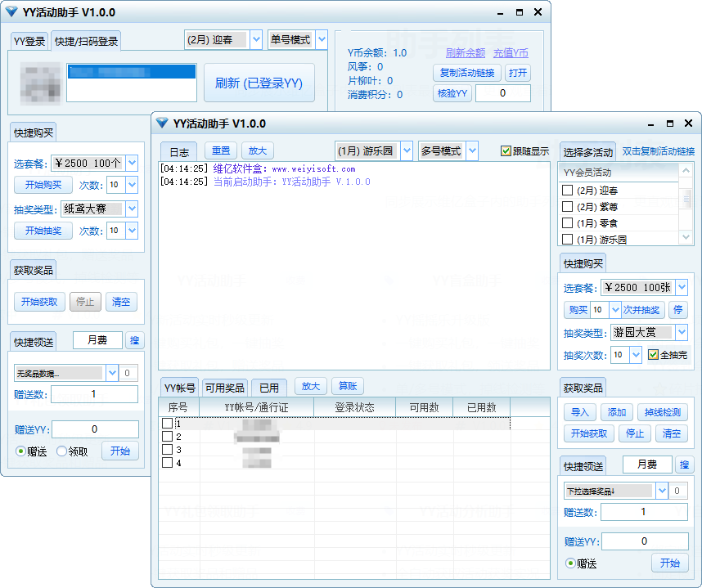Image resolution: width=702 pixels, height=588 pixels.
Task: Toggle the 全抽完 checkbox
Action: pos(653,355)
